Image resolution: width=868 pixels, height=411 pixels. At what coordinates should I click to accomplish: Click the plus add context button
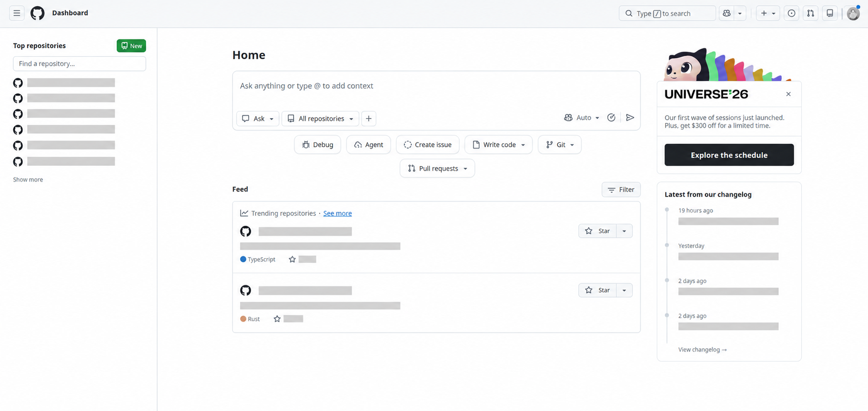[369, 119]
